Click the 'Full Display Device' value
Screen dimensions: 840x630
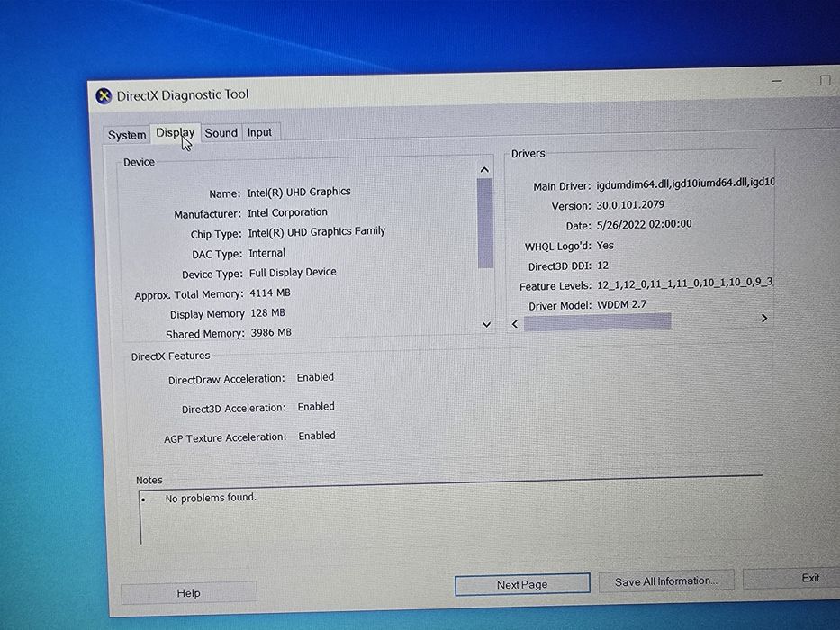(293, 273)
